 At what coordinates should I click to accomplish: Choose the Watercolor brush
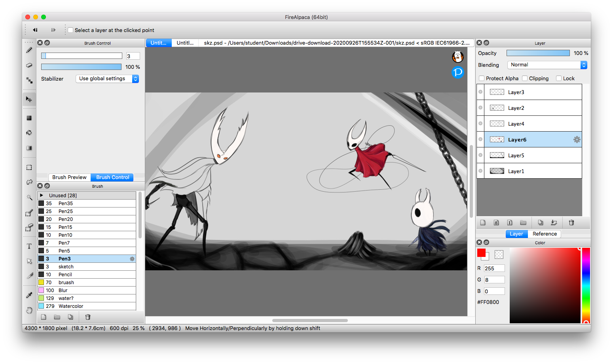[87, 306]
